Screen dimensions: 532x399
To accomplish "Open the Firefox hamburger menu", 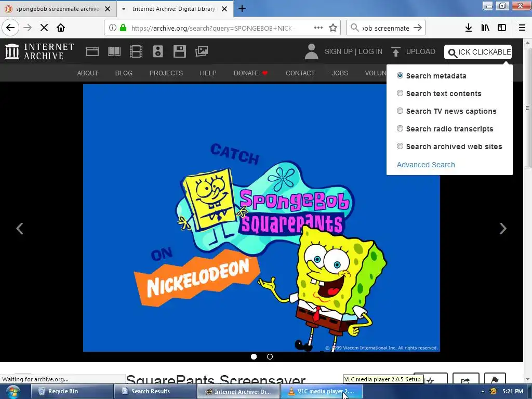I will click(522, 28).
